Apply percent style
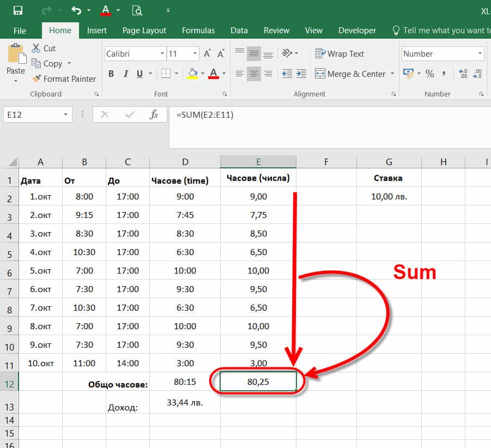This screenshot has height=448, width=491. (430, 74)
